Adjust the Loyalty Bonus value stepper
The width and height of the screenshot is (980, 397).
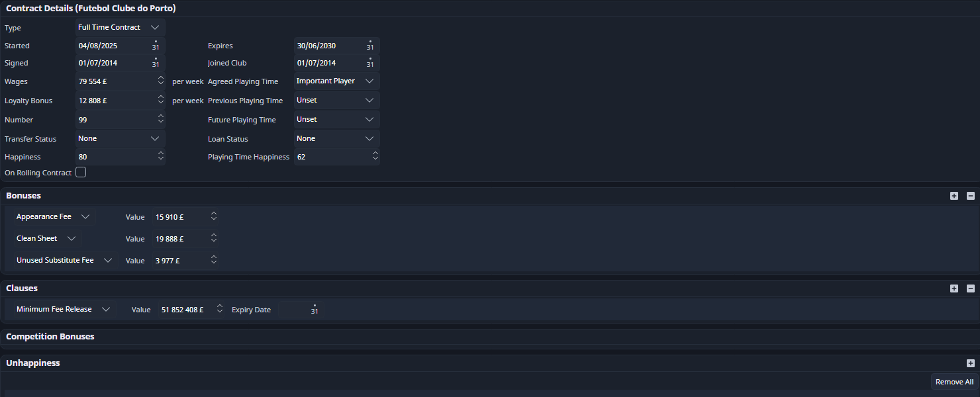click(x=161, y=101)
